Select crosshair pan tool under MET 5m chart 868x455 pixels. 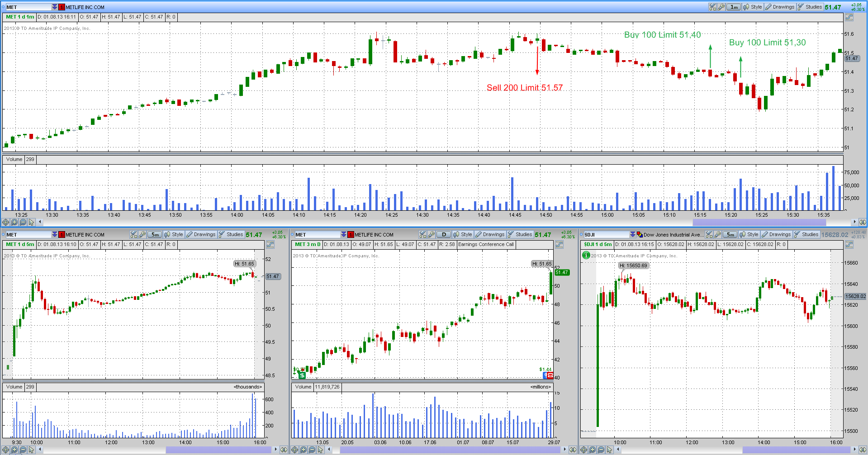pyautogui.click(x=5, y=450)
